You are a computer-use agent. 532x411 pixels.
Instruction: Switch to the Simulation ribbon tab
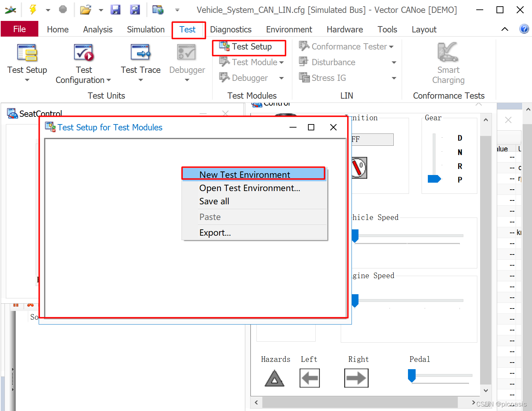146,30
